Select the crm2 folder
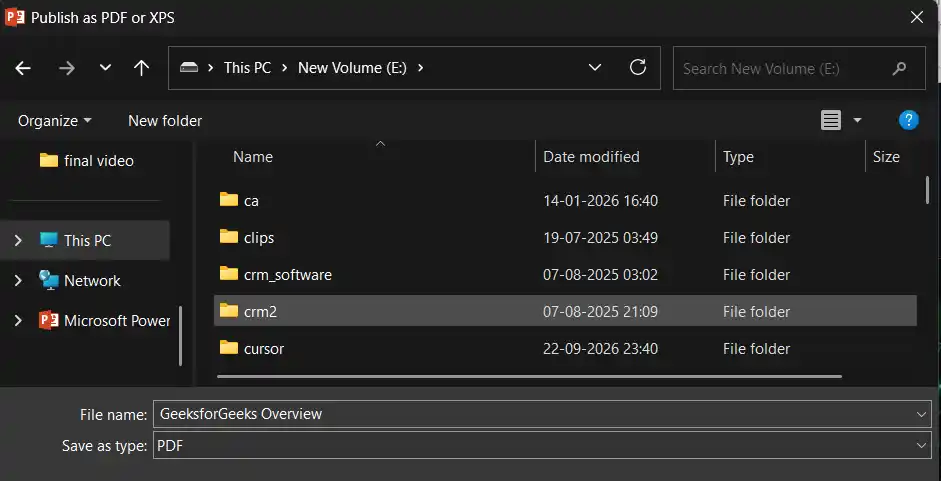The image size is (941, 481). [x=565, y=311]
